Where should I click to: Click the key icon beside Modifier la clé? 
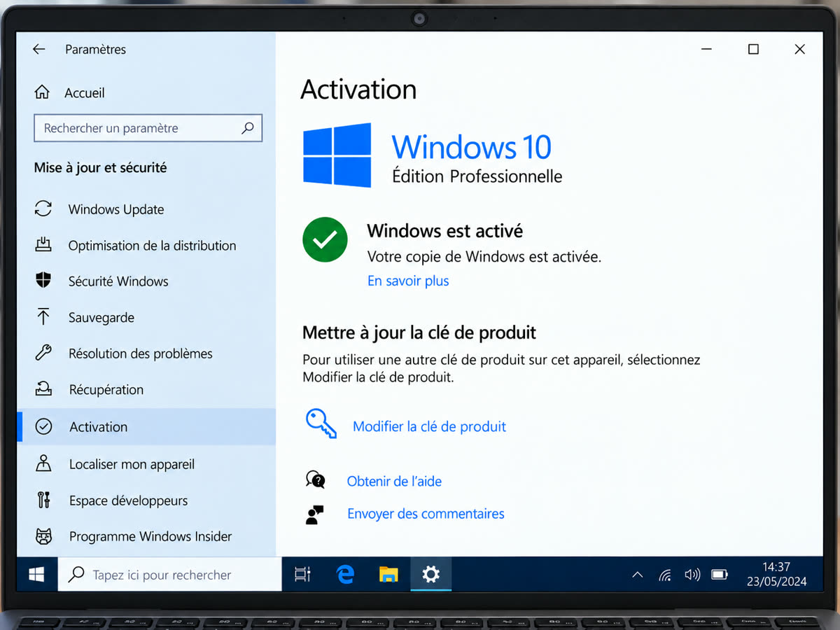point(321,423)
